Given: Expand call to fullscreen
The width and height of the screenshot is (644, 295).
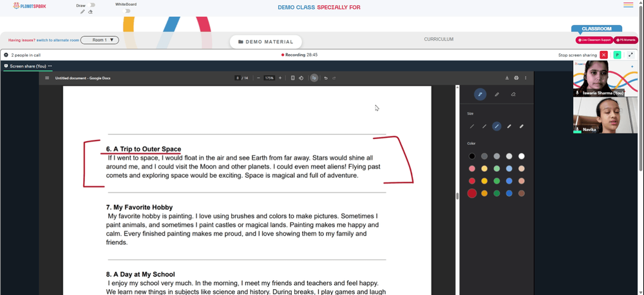Looking at the screenshot, I should pyautogui.click(x=630, y=55).
